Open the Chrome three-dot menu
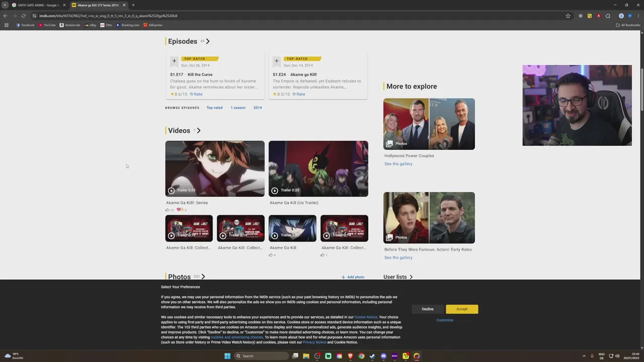The height and width of the screenshot is (362, 644). 637,16
